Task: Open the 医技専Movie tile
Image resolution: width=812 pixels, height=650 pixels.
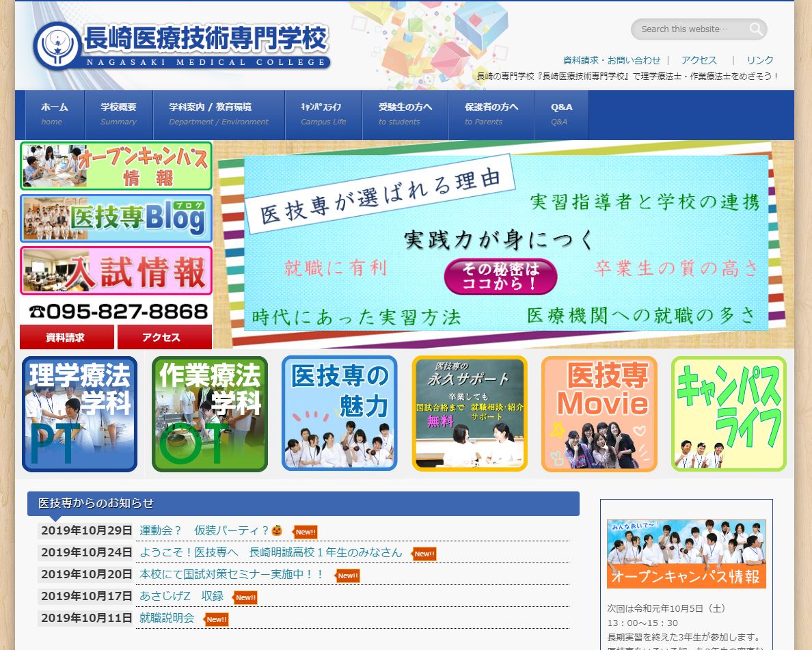Action: tap(599, 413)
